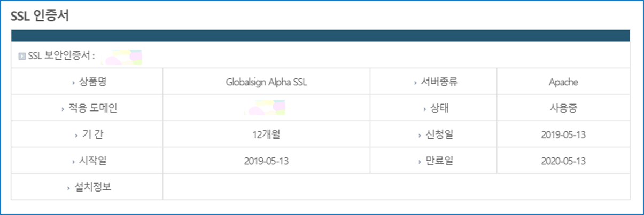Click the blurred SSL 보안인증서 name
This screenshot has width=644, height=215.
pyautogui.click(x=122, y=57)
